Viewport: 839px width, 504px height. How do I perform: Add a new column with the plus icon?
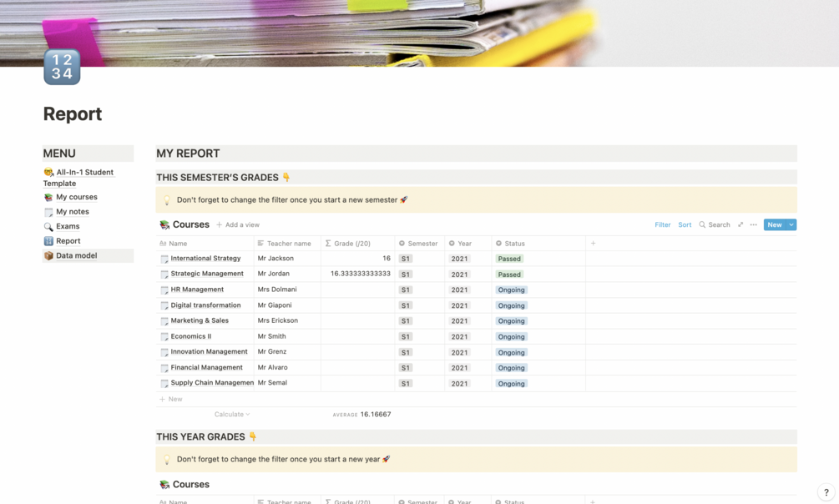(x=593, y=244)
